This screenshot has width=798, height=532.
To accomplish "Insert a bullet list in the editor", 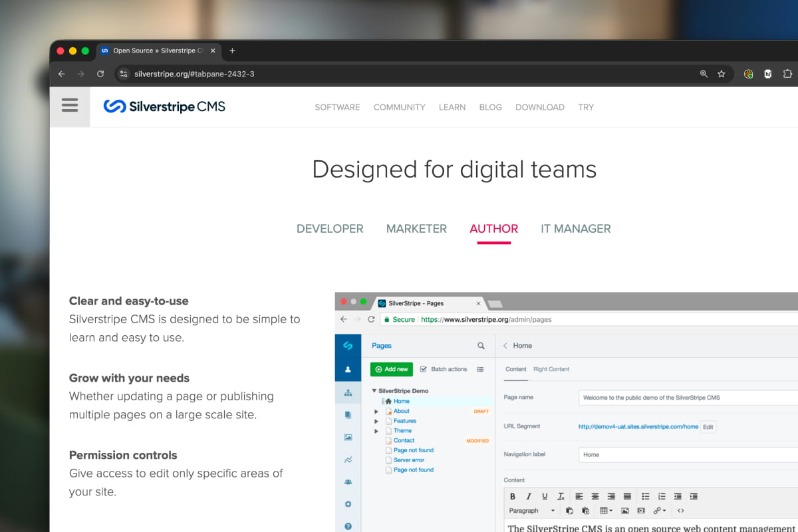I will click(646, 496).
